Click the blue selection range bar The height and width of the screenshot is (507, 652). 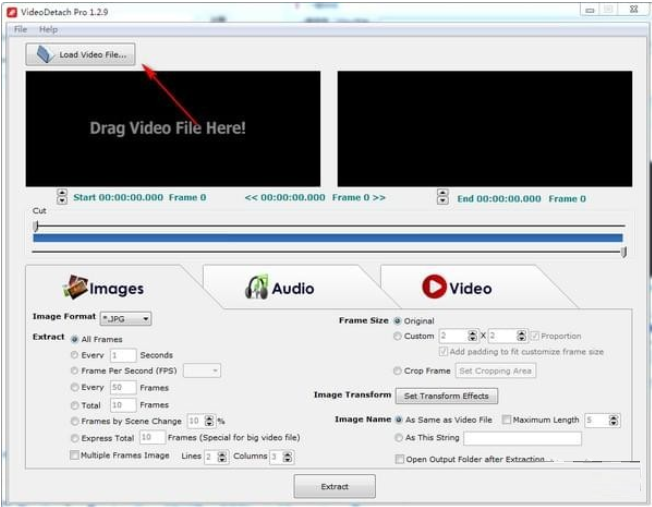328,238
